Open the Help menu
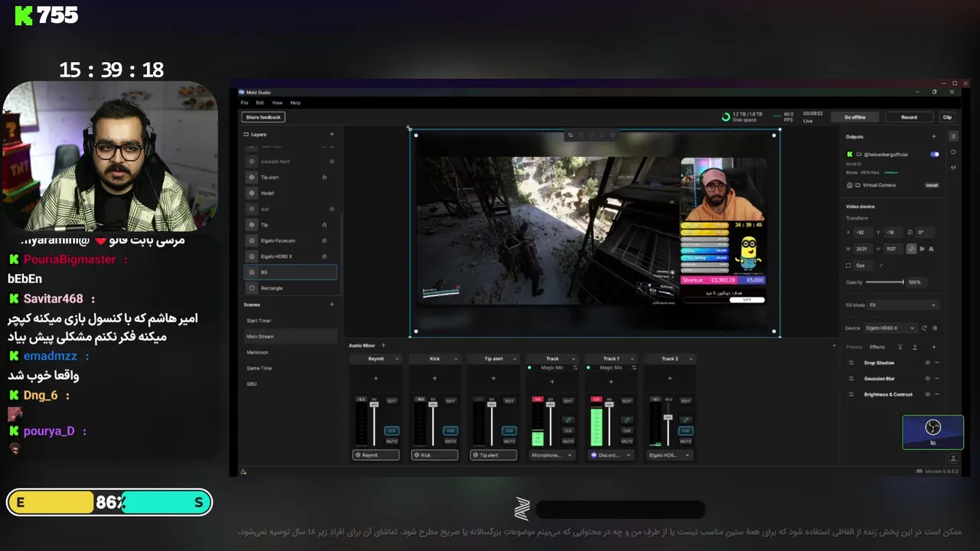 pyautogui.click(x=296, y=103)
